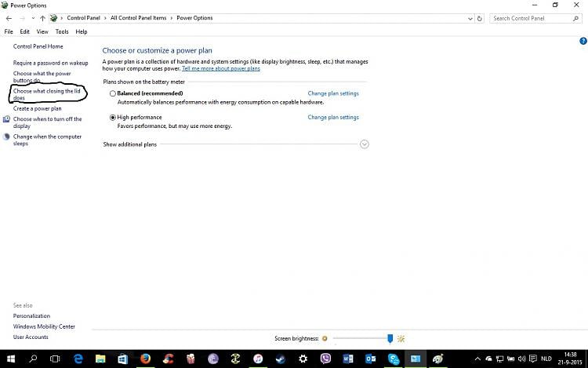Open the recent locations dropdown arrow
Image resolution: width=588 pixels, height=368 pixels.
tap(33, 18)
